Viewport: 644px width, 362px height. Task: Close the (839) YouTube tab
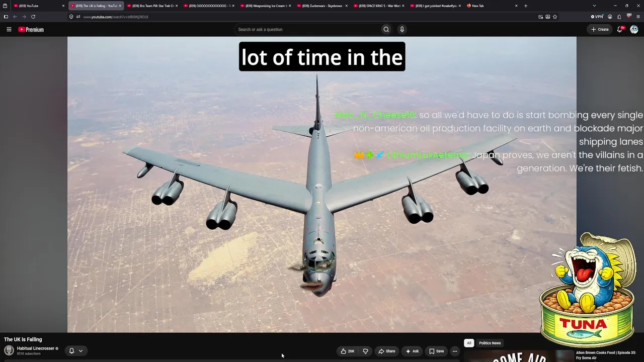(x=63, y=6)
